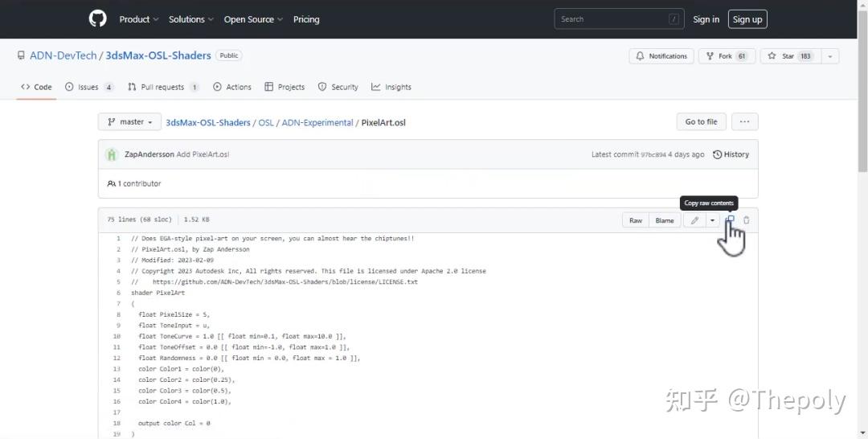
Task: Open the more options ellipsis button
Action: coord(744,122)
